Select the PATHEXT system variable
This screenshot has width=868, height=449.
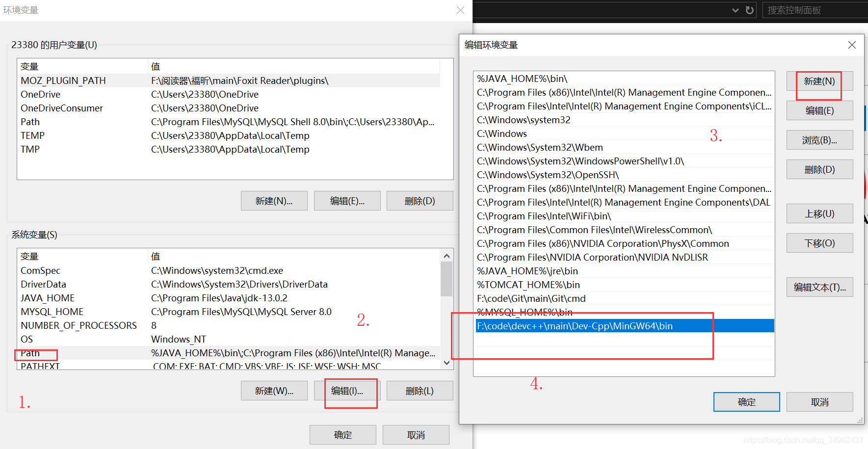229,365
